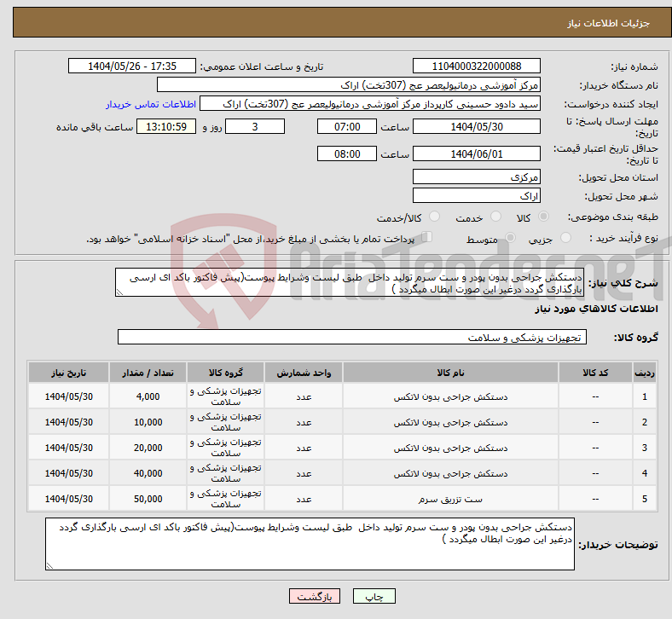Select the کالا radio button
The image size is (672, 619).
[543, 217]
